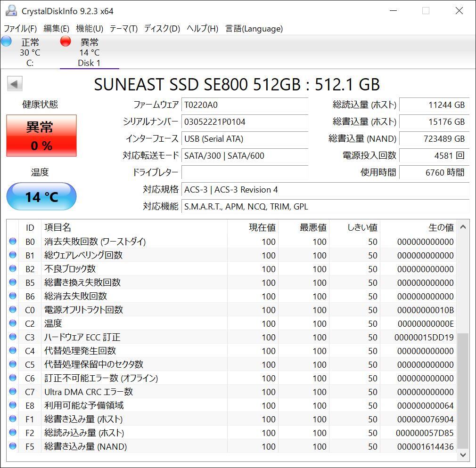476x468 pixels.
Task: Click the status dot for F5 総書き込み量 (NAND)
Action: click(13, 446)
